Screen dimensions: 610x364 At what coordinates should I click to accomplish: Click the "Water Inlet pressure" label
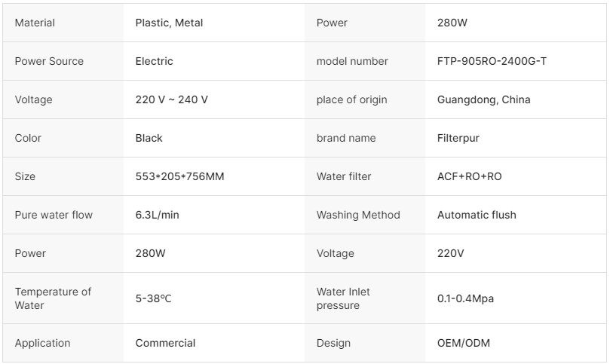pos(343,298)
